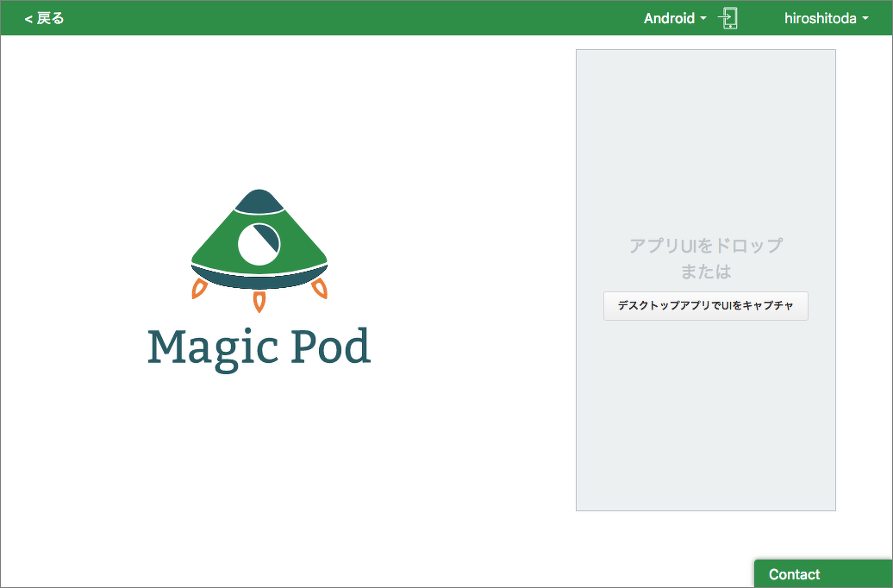This screenshot has height=588, width=893.
Task: Open the hiroshitoda account menu
Action: [820, 18]
